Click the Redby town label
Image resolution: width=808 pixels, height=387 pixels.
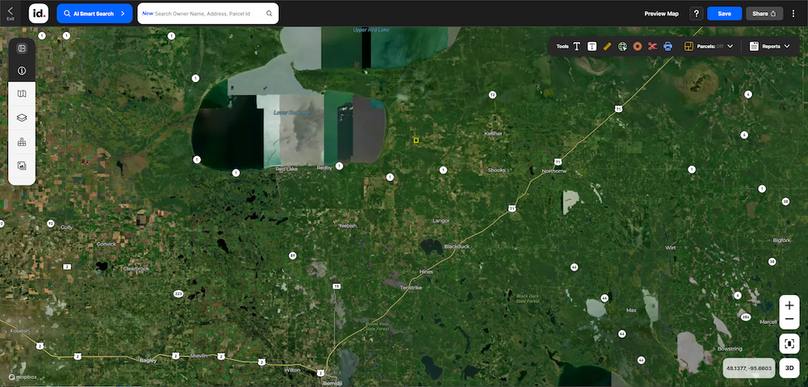[x=325, y=168]
